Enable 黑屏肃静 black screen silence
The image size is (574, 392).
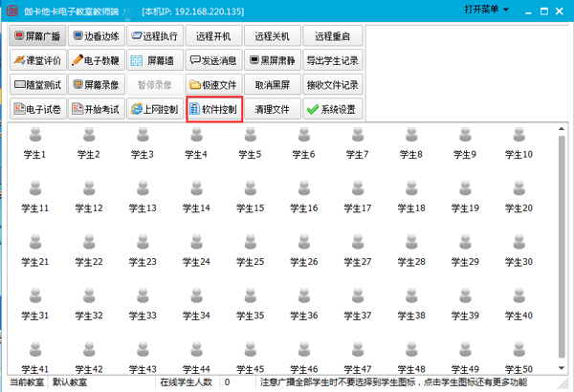[x=273, y=59]
